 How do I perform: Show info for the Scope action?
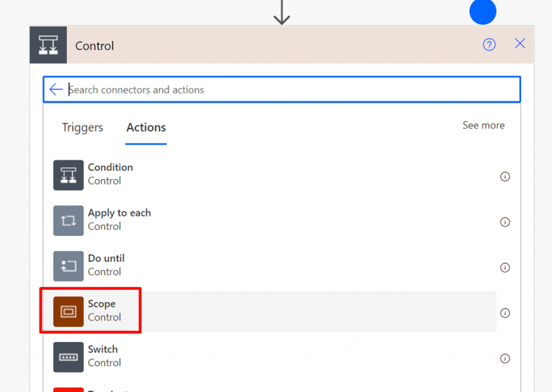click(x=505, y=313)
